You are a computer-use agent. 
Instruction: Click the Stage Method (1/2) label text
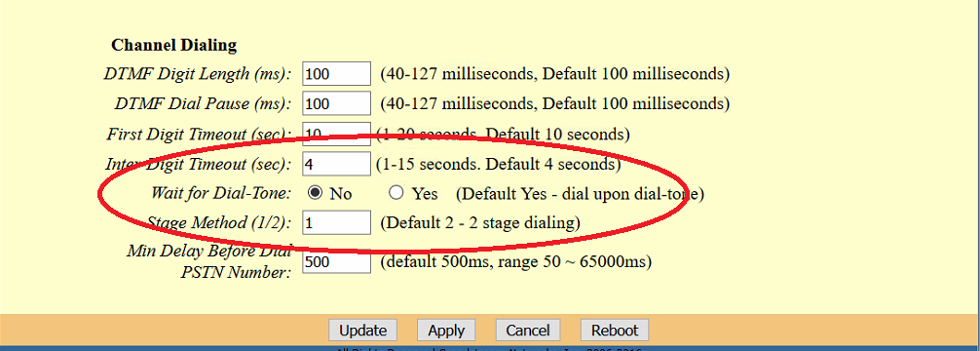point(219,222)
